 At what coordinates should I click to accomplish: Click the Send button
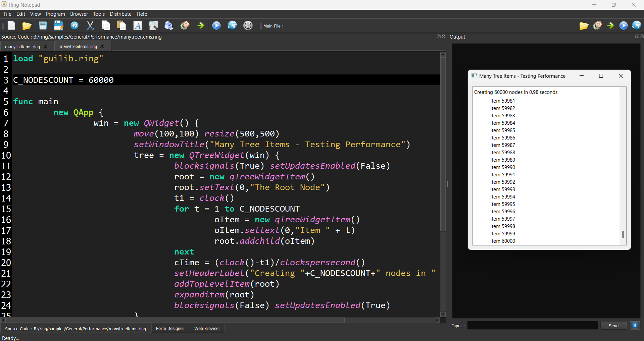pos(613,326)
